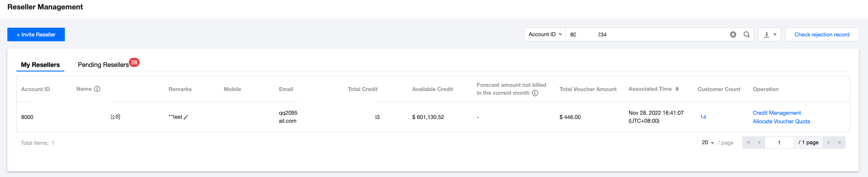
Task: Clear the Account ID search field
Action: point(733,34)
